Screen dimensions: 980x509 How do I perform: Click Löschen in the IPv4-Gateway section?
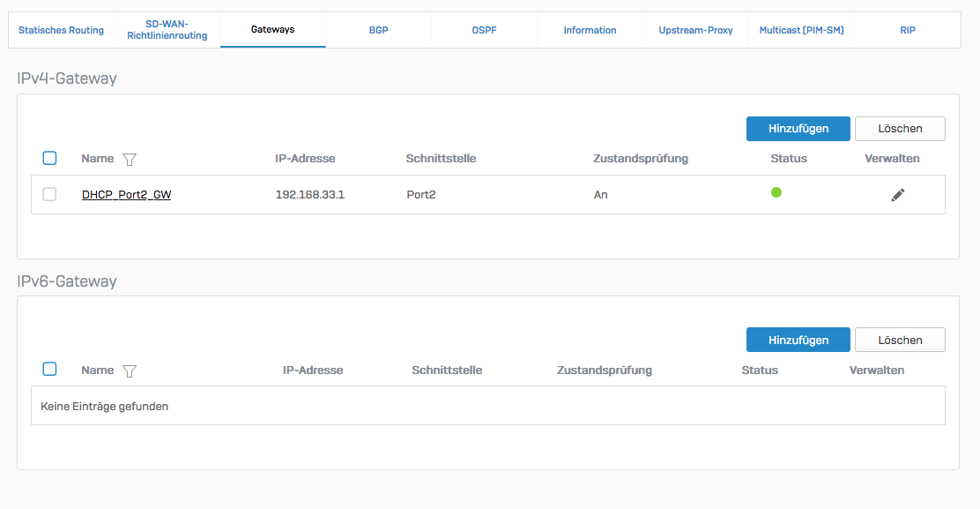point(900,129)
